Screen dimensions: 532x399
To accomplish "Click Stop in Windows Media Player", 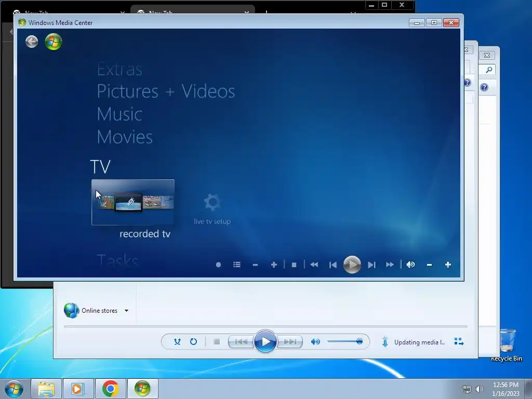I will pos(217,342).
